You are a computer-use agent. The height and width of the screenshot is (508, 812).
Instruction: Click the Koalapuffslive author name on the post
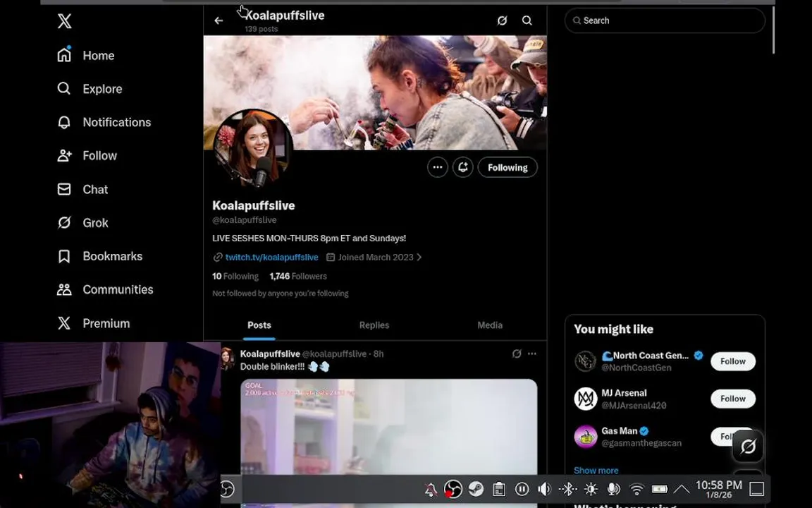(x=270, y=353)
